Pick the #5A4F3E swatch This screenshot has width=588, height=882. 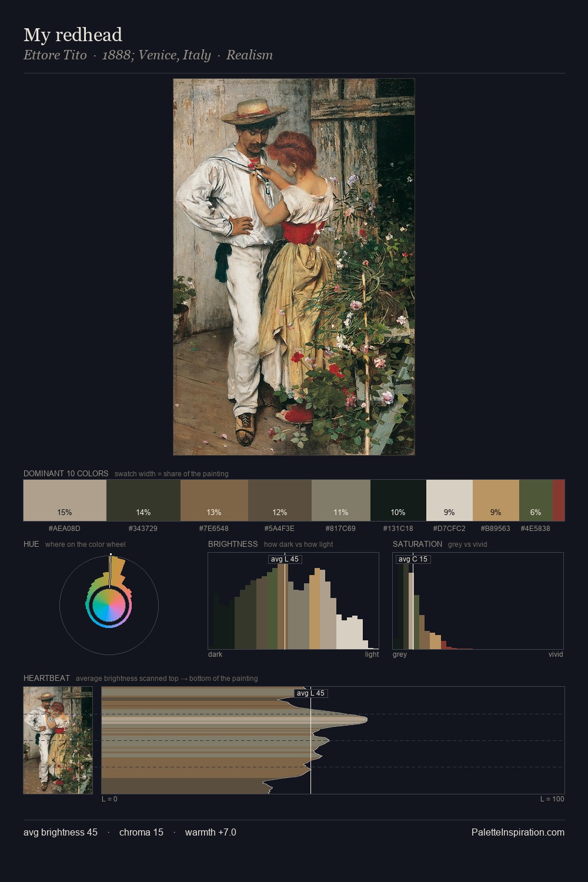[280, 500]
